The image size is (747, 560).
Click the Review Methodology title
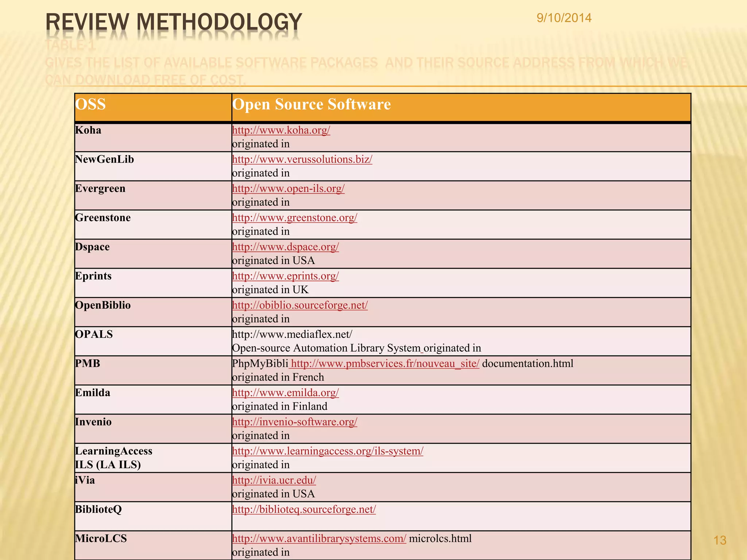point(174,22)
